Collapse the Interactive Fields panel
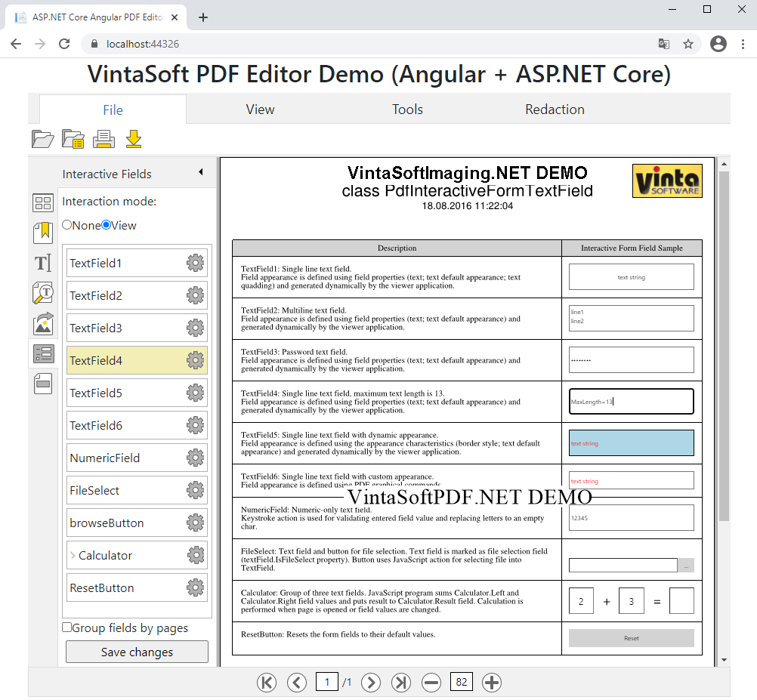This screenshot has height=700, width=757. pos(202,174)
